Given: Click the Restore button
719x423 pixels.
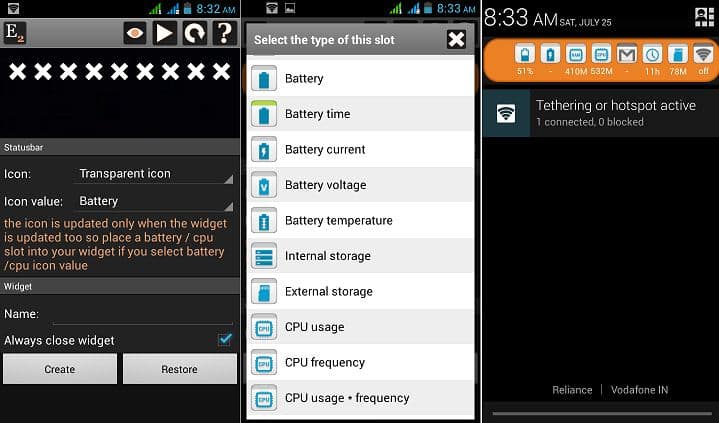Looking at the screenshot, I should point(180,369).
